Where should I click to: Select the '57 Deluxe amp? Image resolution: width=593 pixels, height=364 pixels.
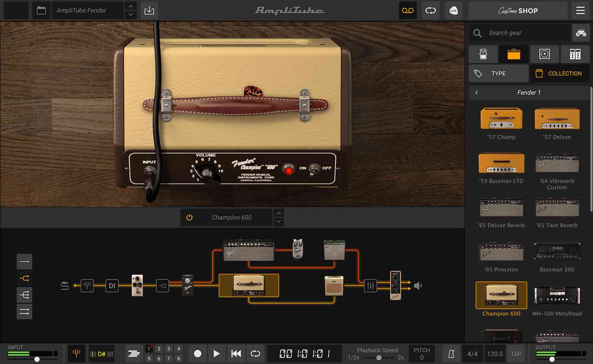[557, 123]
